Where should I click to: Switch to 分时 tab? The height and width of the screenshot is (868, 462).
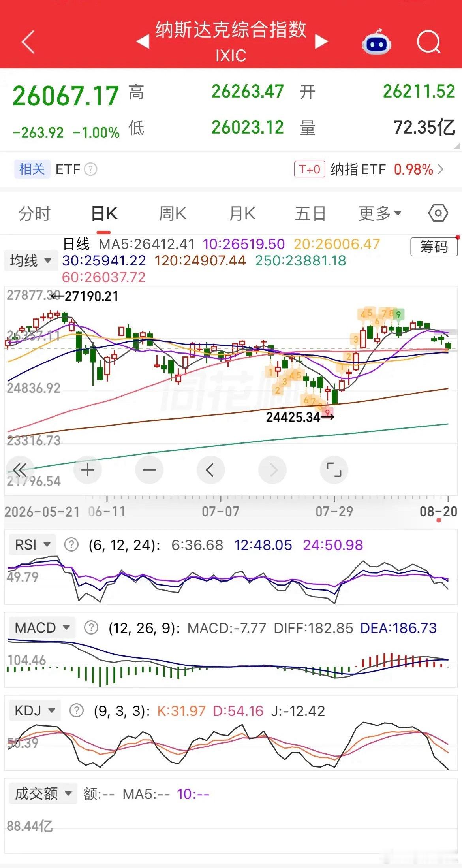(x=35, y=214)
